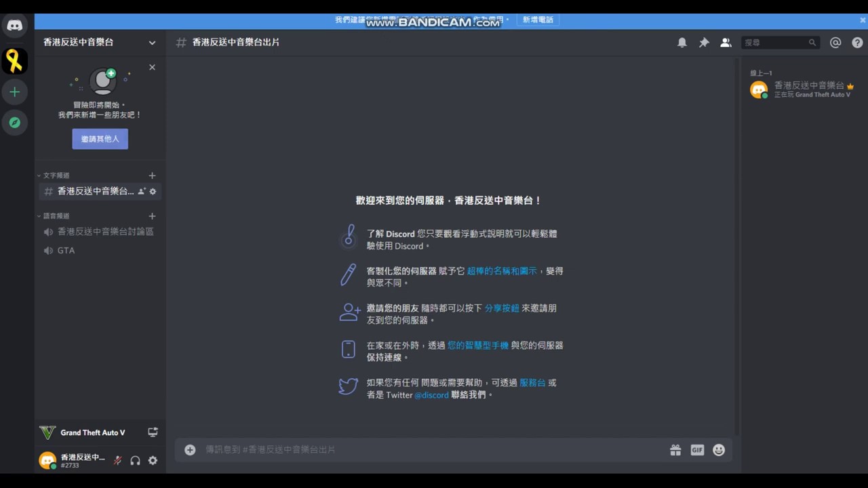This screenshot has height=488, width=868.
Task: Focus message input 傳訊息到 #香港反送中音樂台出片
Action: (434, 450)
